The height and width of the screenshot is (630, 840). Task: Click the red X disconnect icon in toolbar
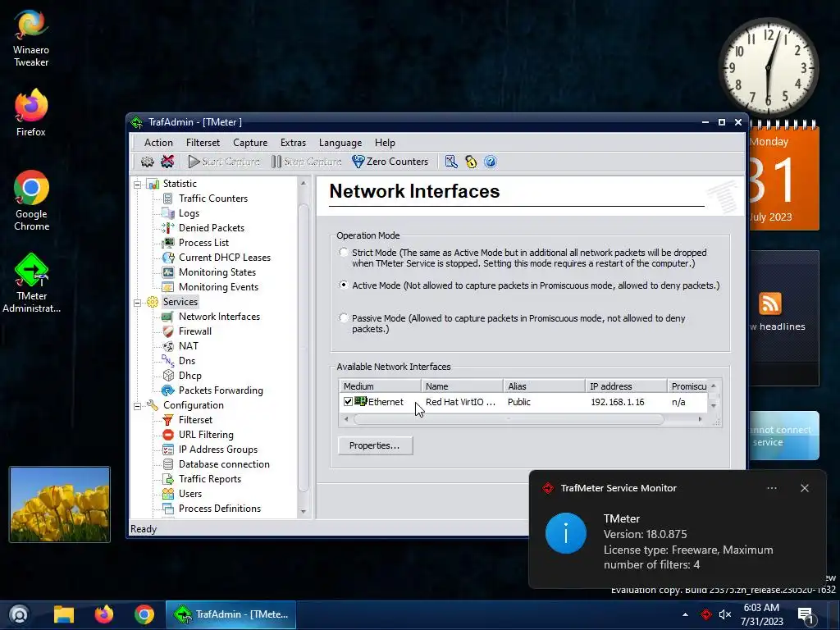pos(167,162)
